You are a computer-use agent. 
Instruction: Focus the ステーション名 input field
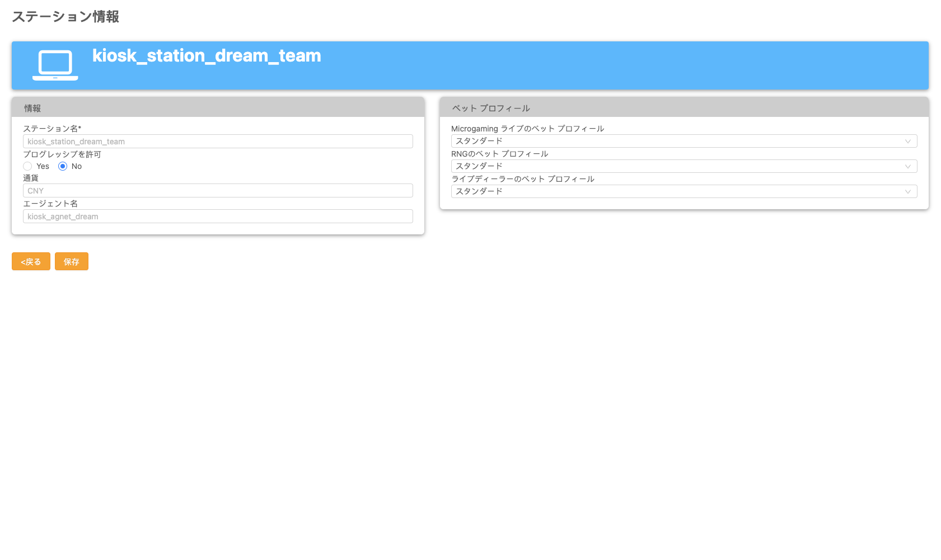218,142
